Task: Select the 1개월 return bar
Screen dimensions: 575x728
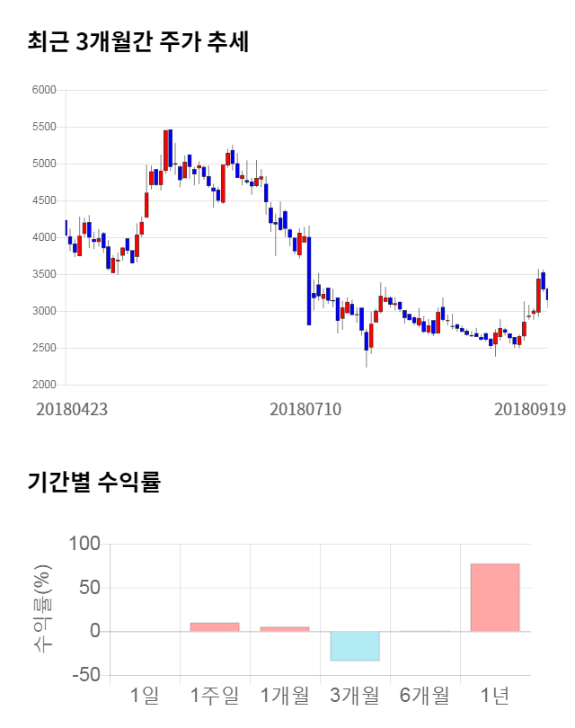Action: (x=285, y=628)
